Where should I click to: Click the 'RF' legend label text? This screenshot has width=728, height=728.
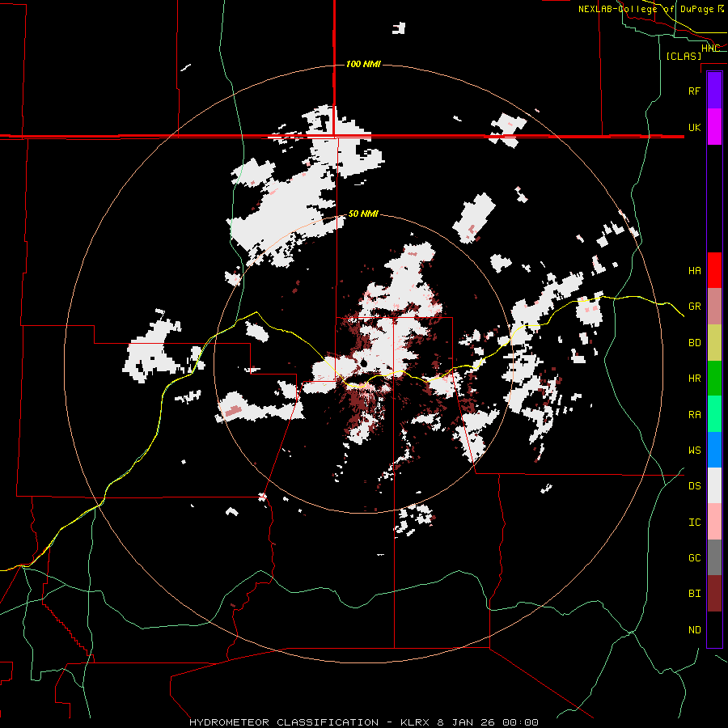pyautogui.click(x=694, y=91)
